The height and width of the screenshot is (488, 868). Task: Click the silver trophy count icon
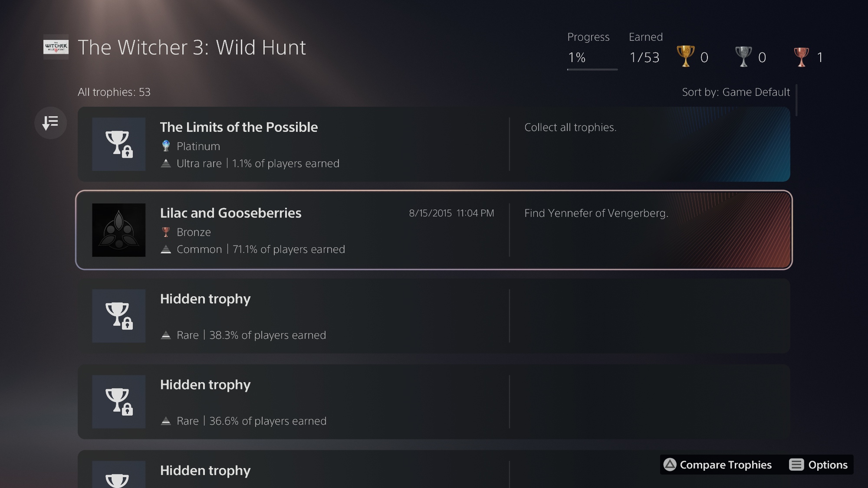click(743, 57)
